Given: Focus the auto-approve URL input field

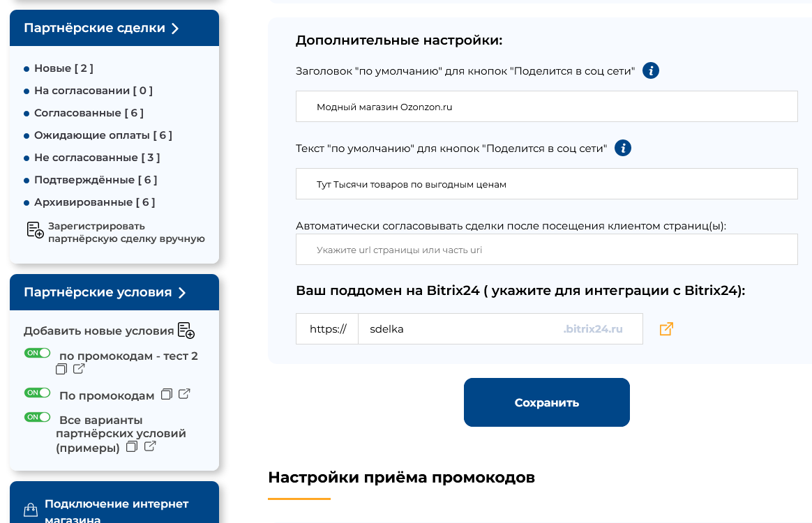Looking at the screenshot, I should pyautogui.click(x=546, y=250).
